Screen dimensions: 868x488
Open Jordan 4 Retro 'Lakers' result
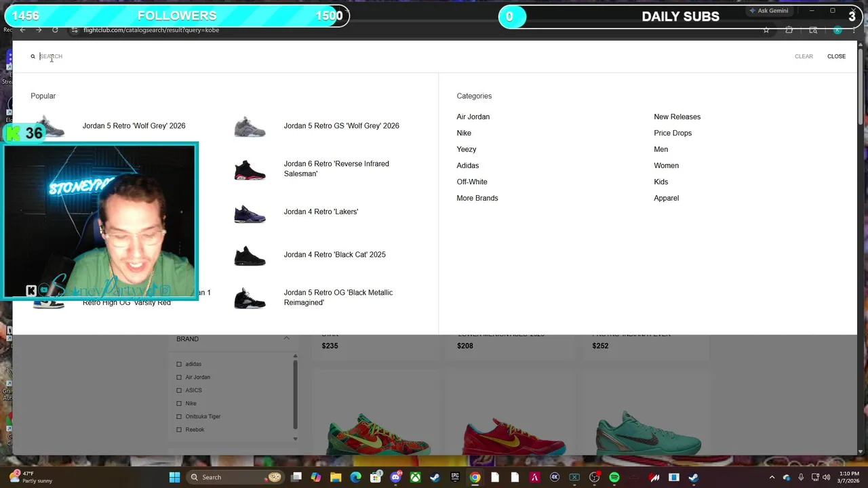[x=321, y=211]
